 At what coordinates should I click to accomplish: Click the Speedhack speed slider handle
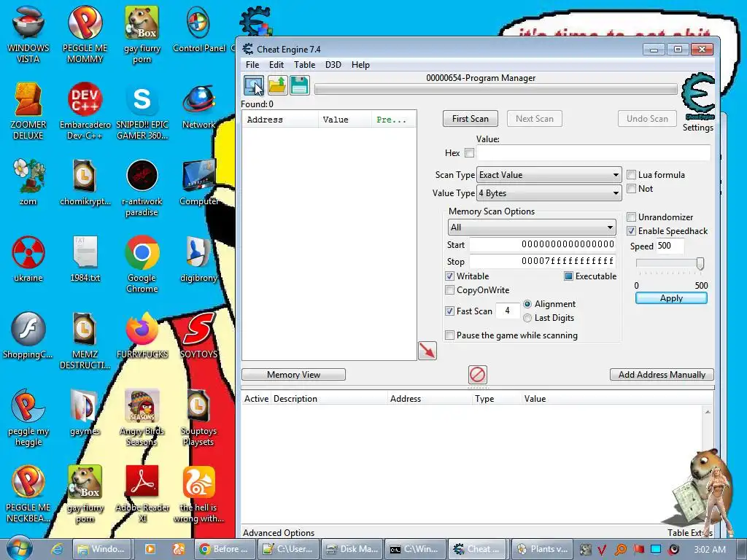coord(700,263)
